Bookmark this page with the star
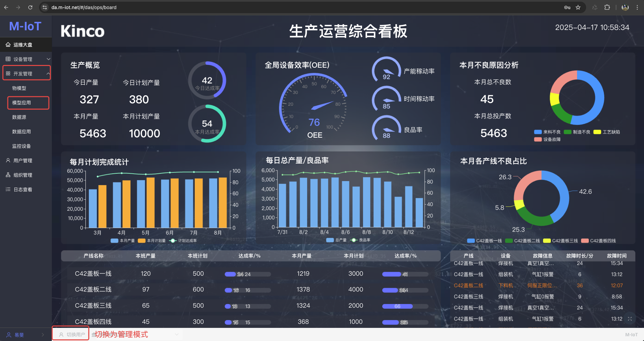 pyautogui.click(x=578, y=7)
